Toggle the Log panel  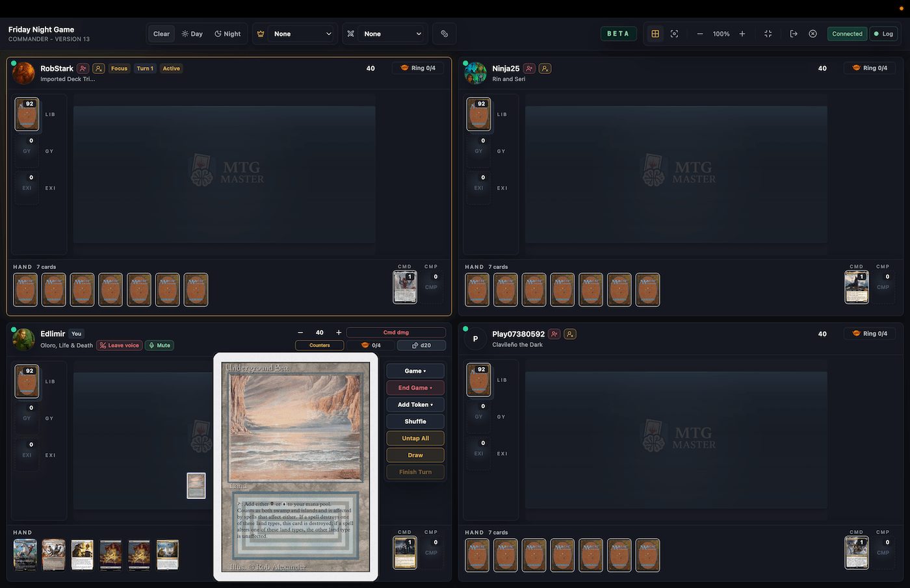click(x=883, y=34)
